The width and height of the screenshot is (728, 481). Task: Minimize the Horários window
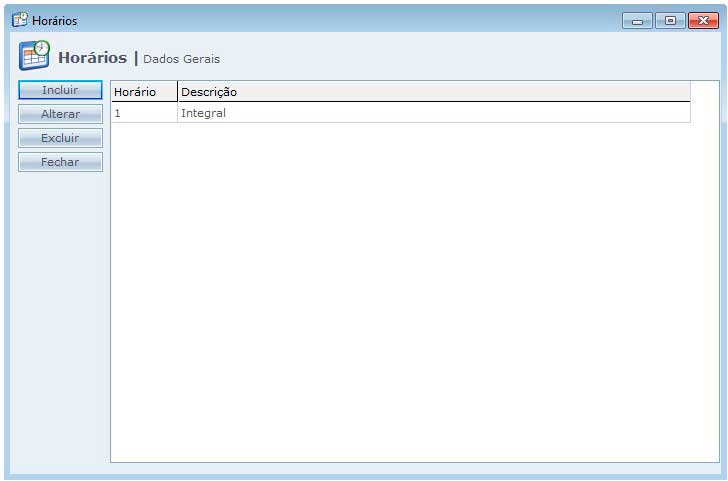pos(637,20)
